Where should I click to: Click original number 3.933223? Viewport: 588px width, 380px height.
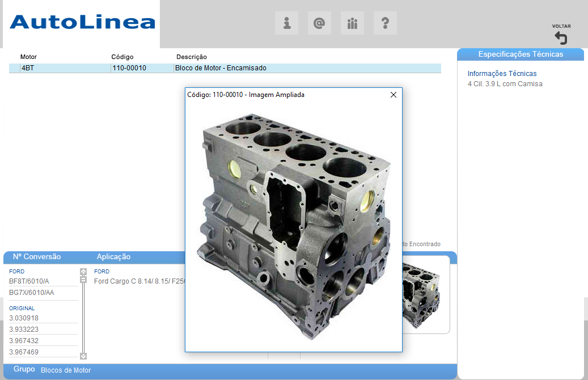coord(24,330)
